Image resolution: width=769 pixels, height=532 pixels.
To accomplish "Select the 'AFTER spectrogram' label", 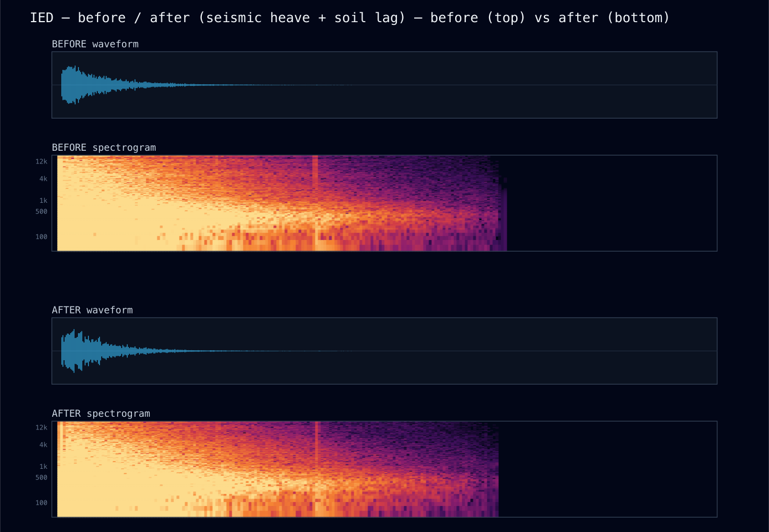I will click(101, 413).
